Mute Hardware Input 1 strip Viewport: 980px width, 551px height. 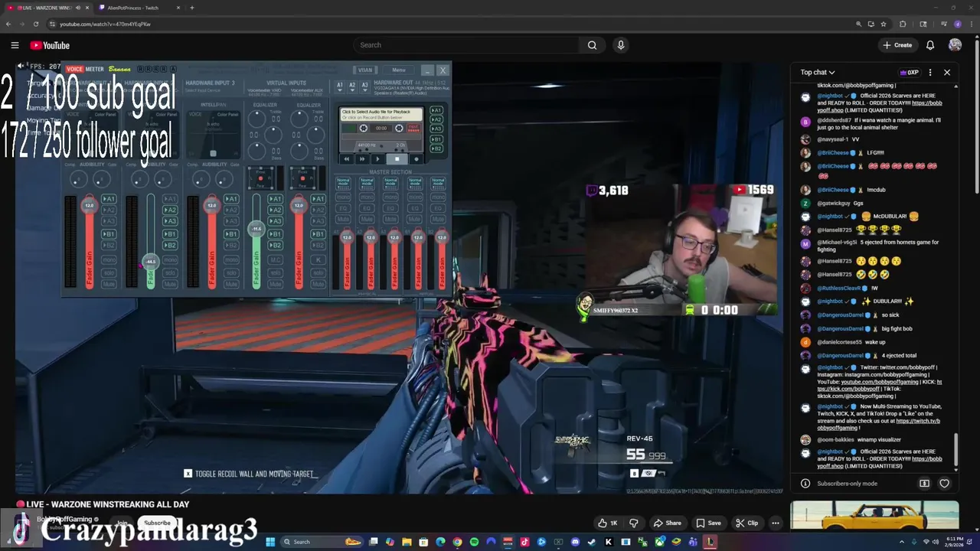point(109,284)
